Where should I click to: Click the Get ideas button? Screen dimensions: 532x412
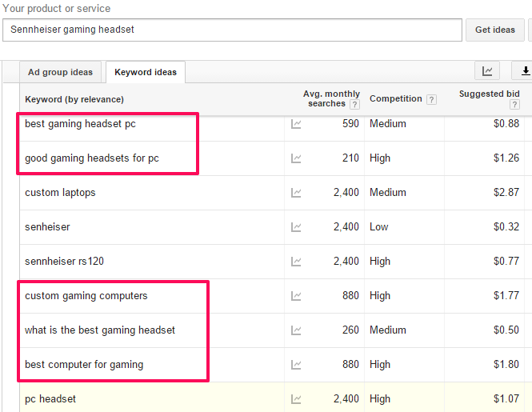(494, 30)
